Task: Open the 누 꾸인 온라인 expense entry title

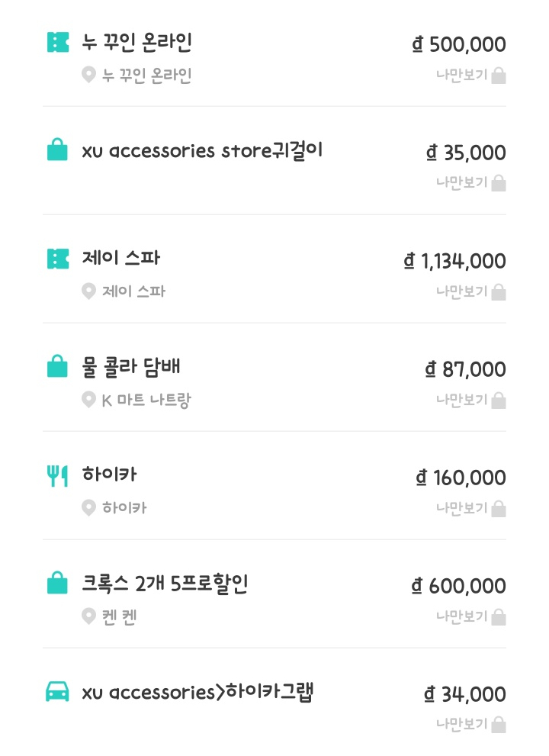Action: [136, 43]
